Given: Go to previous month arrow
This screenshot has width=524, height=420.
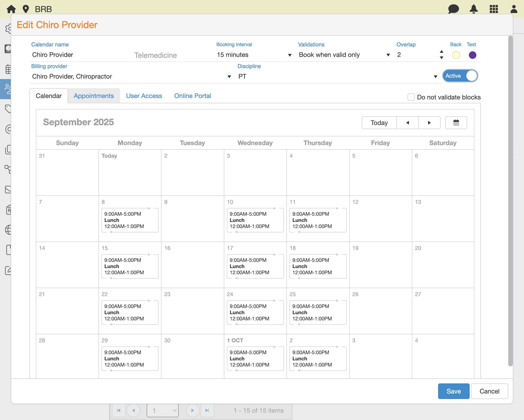Looking at the screenshot, I should tap(407, 122).
